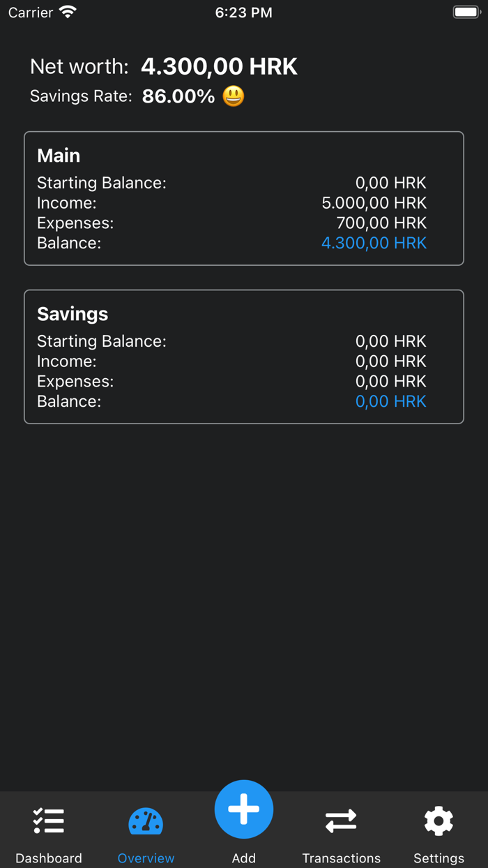Viewport: 488px width, 868px height.
Task: Tap the Wi-Fi status icon
Action: point(68,12)
